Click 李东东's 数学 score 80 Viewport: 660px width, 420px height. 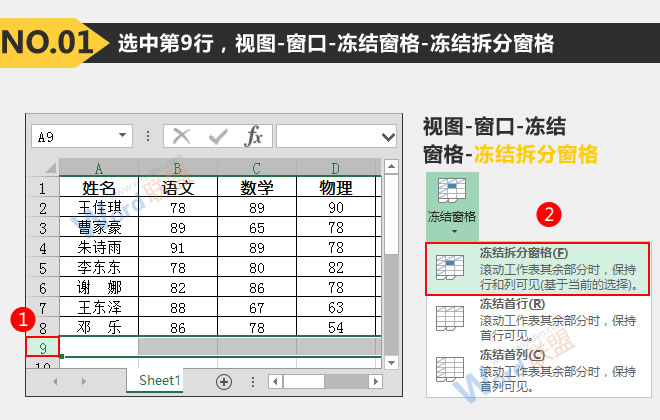coord(257,268)
